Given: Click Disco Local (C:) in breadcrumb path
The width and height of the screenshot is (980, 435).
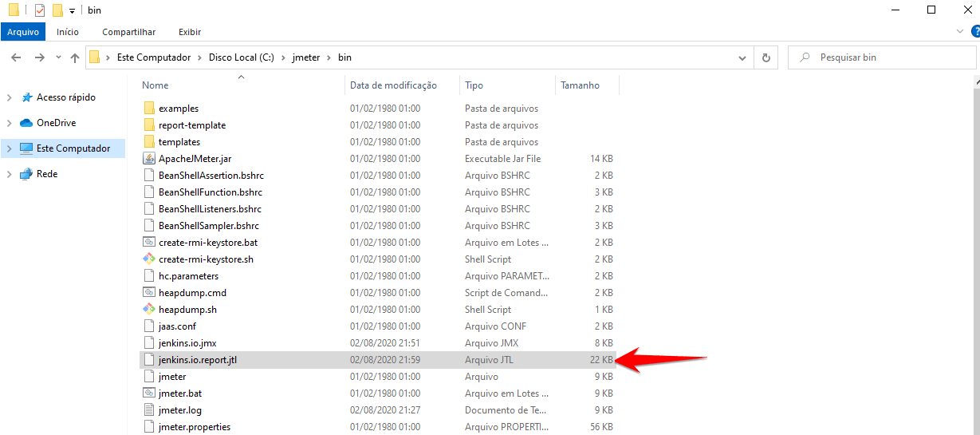Looking at the screenshot, I should 241,57.
